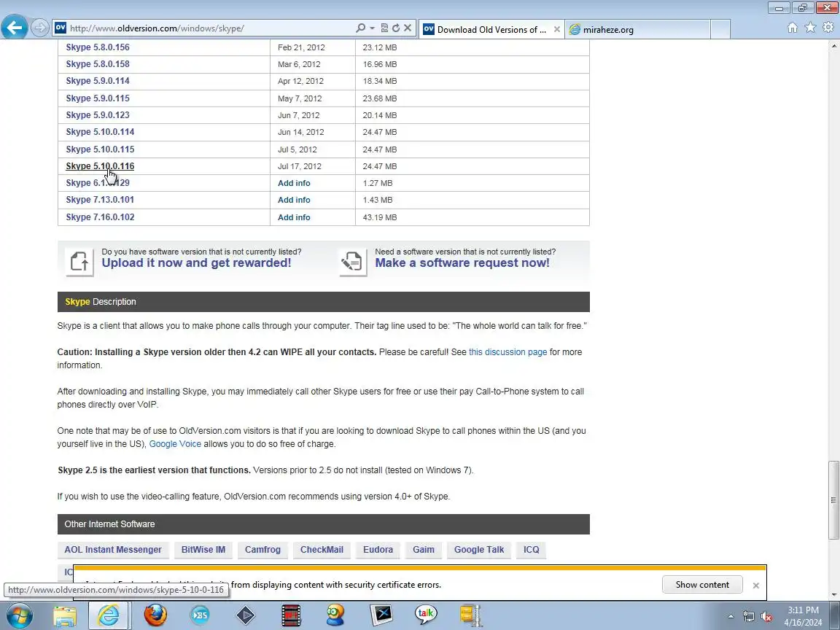Open the zip archiver taskbar icon
Viewport: 840px width, 630px height.
[x=472, y=615]
